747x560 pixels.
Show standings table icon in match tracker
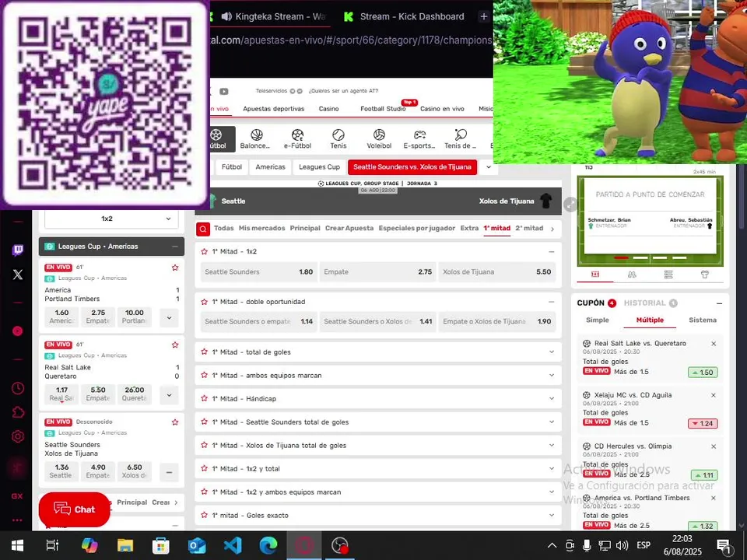pyautogui.click(x=668, y=275)
